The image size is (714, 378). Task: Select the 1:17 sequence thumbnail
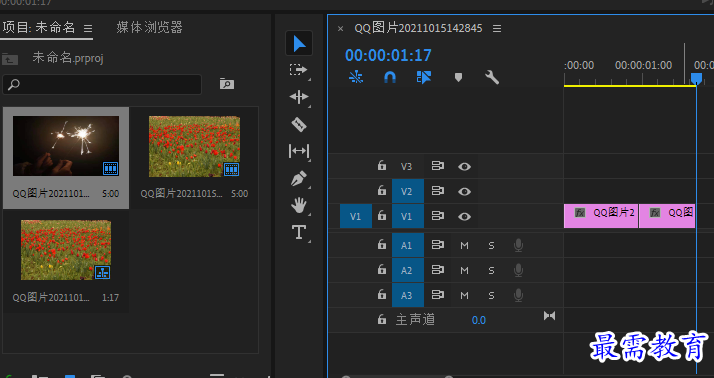pos(66,250)
